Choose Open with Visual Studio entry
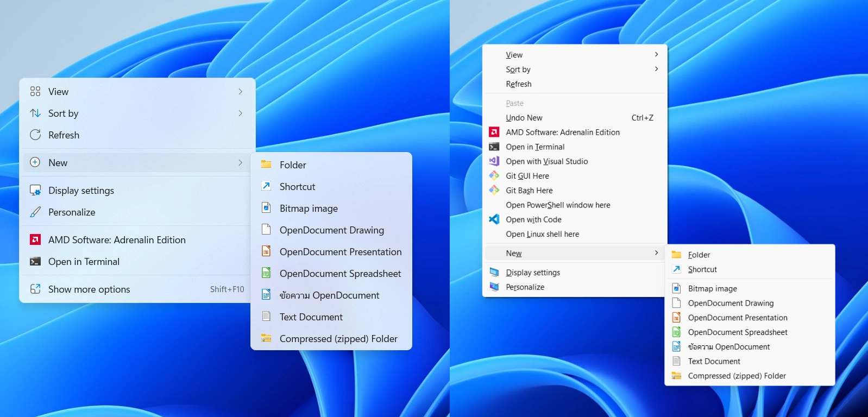Image resolution: width=868 pixels, height=417 pixels. [x=575, y=161]
